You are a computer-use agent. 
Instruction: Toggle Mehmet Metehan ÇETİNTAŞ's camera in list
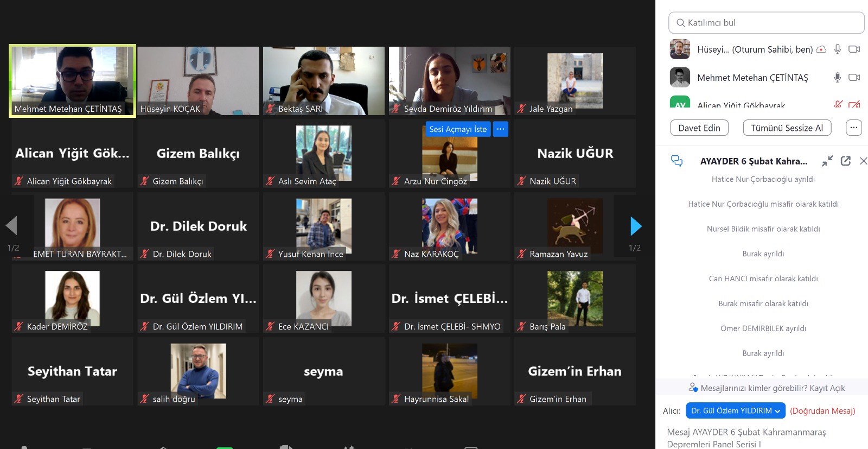point(854,78)
